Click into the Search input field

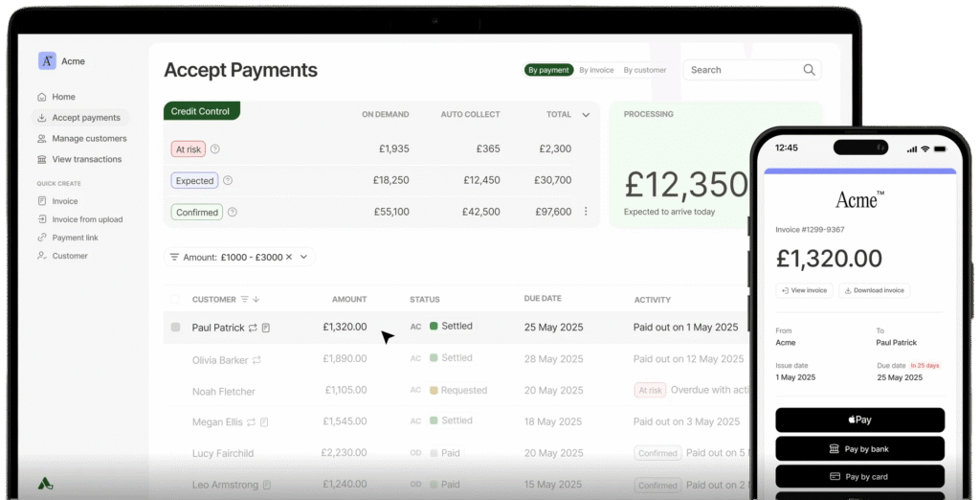pos(742,70)
